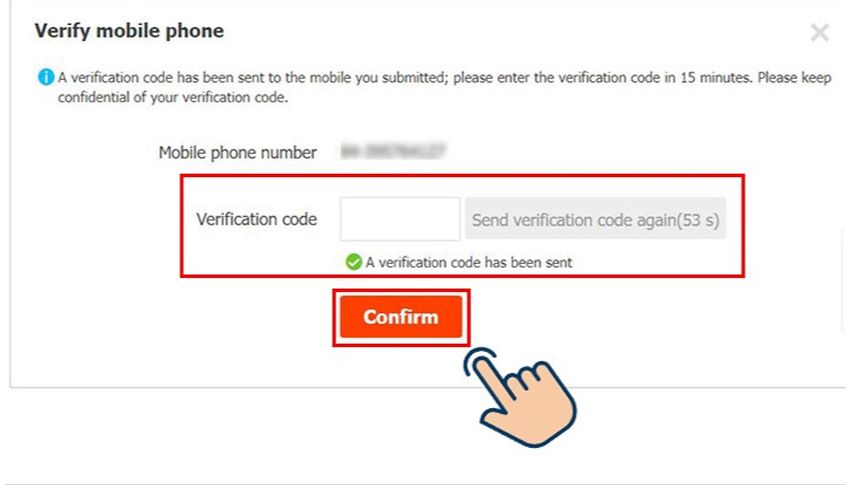
Task: Focus the Verification code input box
Action: coord(400,219)
